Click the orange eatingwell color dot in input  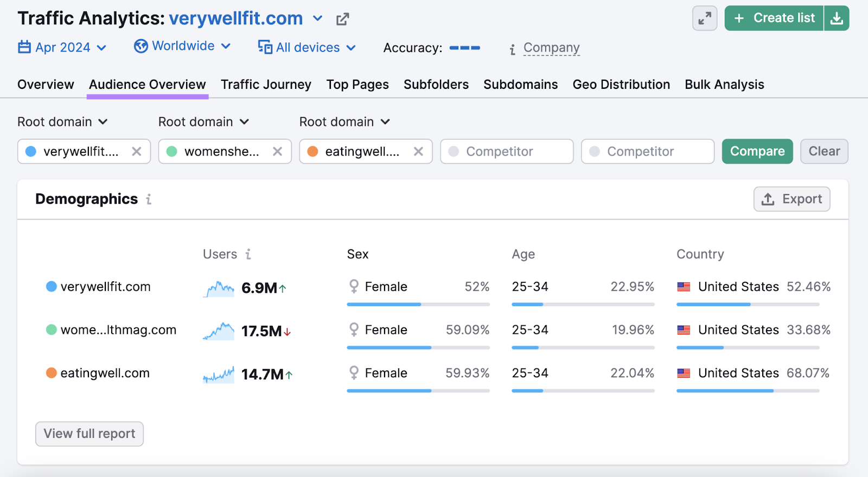tap(312, 152)
